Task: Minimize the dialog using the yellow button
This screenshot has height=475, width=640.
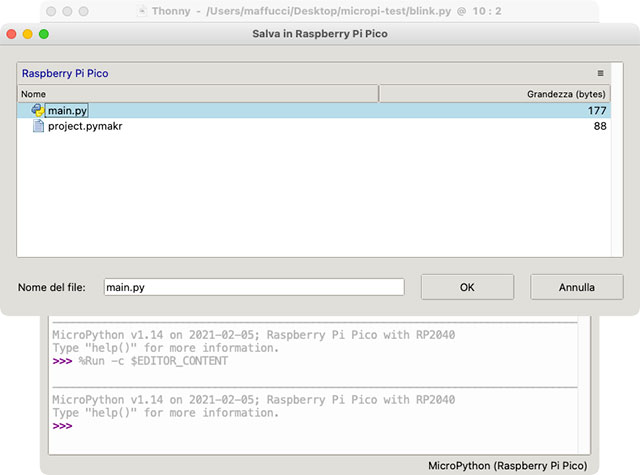Action: click(x=27, y=34)
